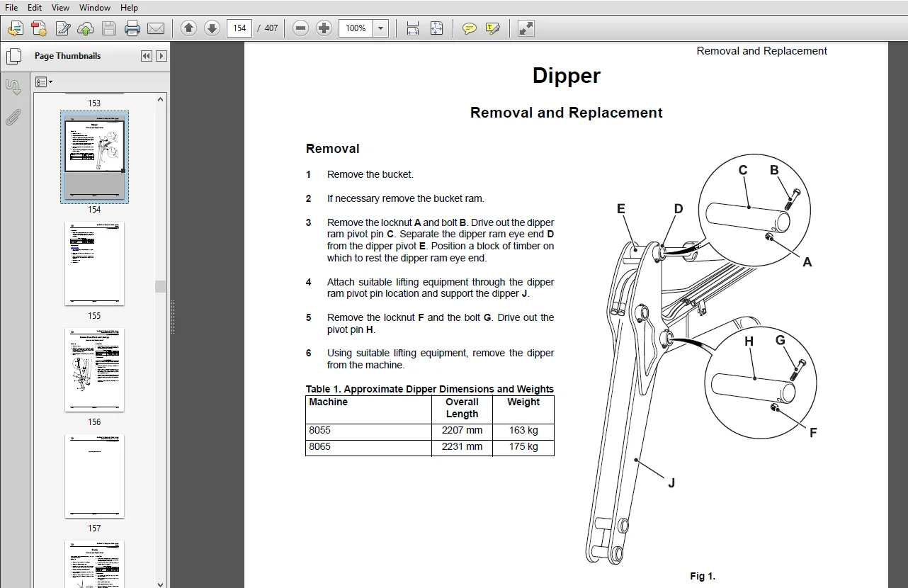This screenshot has width=908, height=588.
Task: Click the sticky note comment icon
Action: click(470, 28)
